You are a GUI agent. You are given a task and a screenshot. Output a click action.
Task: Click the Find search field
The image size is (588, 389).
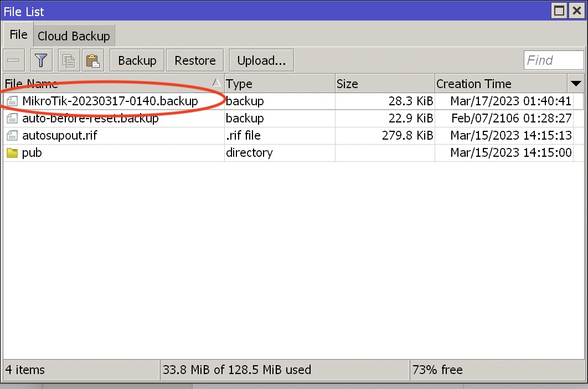554,60
